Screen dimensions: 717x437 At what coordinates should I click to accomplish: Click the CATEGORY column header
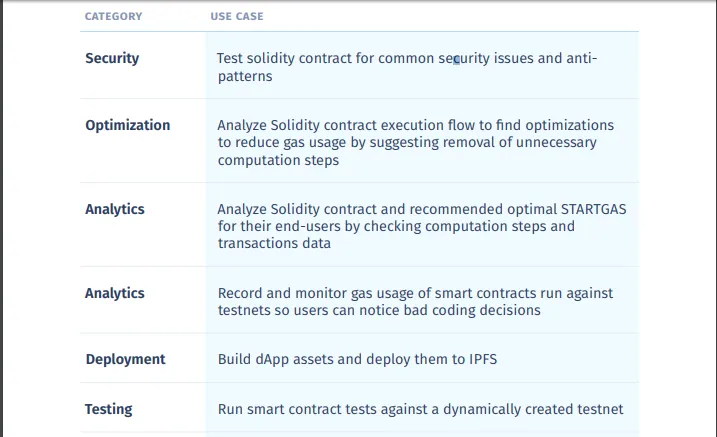113,16
